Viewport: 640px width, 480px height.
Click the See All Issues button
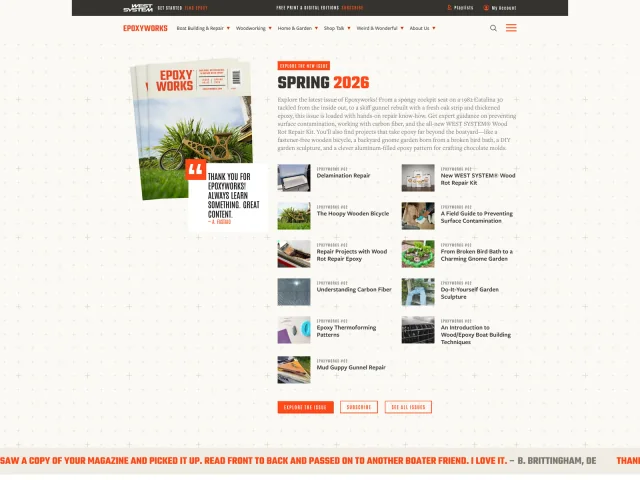tap(408, 407)
